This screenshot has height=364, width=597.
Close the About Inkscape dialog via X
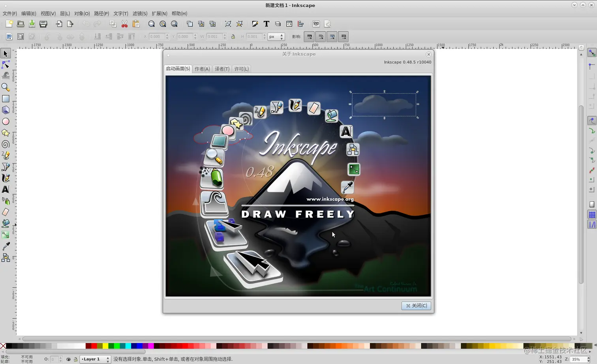point(428,54)
